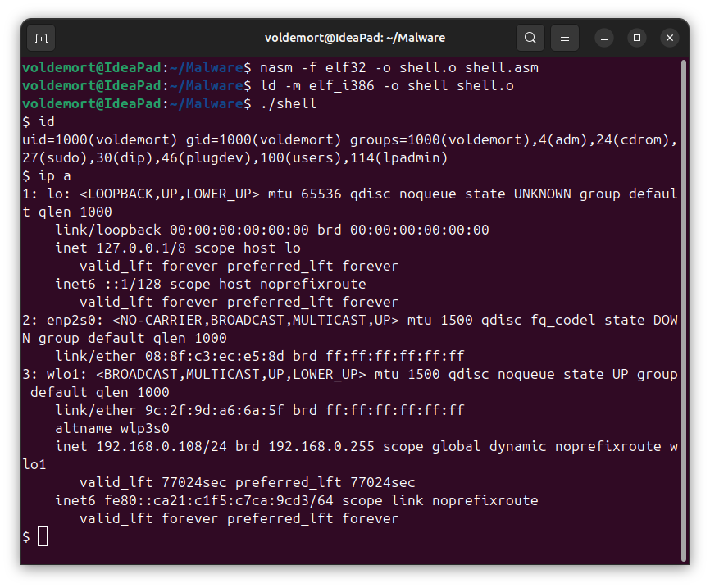Click the valid_lft 77024sec line
This screenshot has height=588, width=710.
tap(248, 483)
